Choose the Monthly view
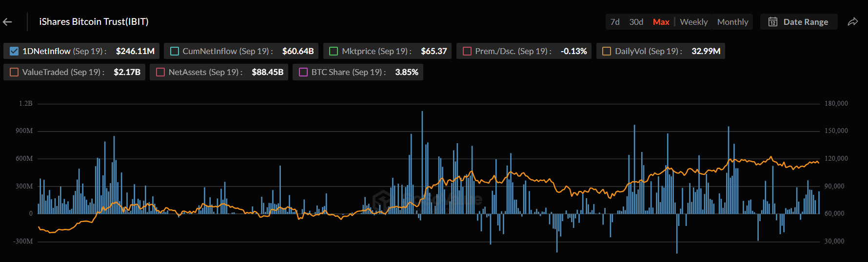 pos(732,22)
